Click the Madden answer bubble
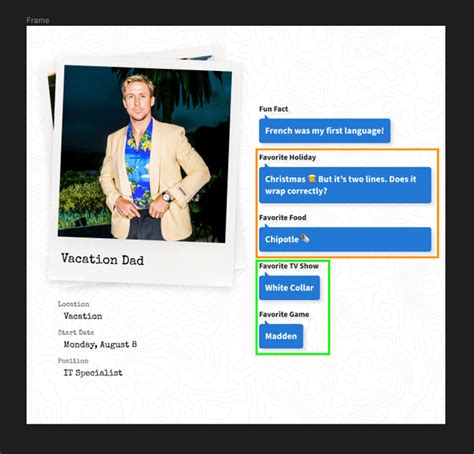 point(281,336)
